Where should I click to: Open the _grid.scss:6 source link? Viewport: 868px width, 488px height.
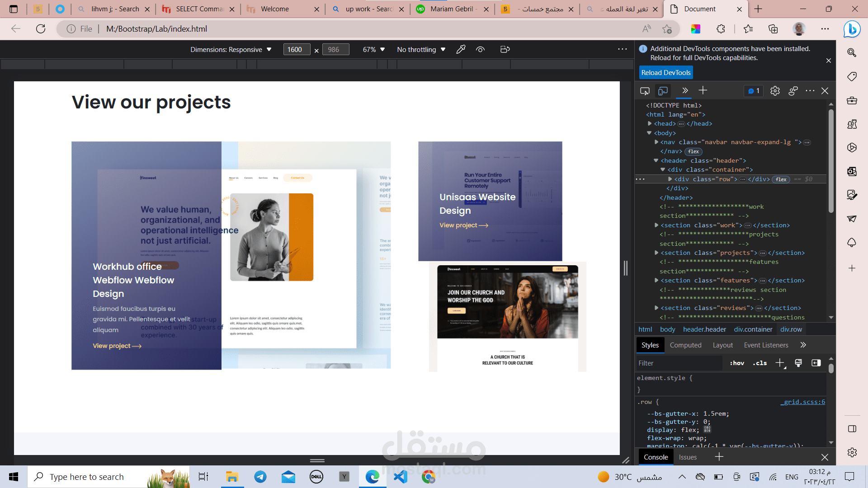point(803,402)
